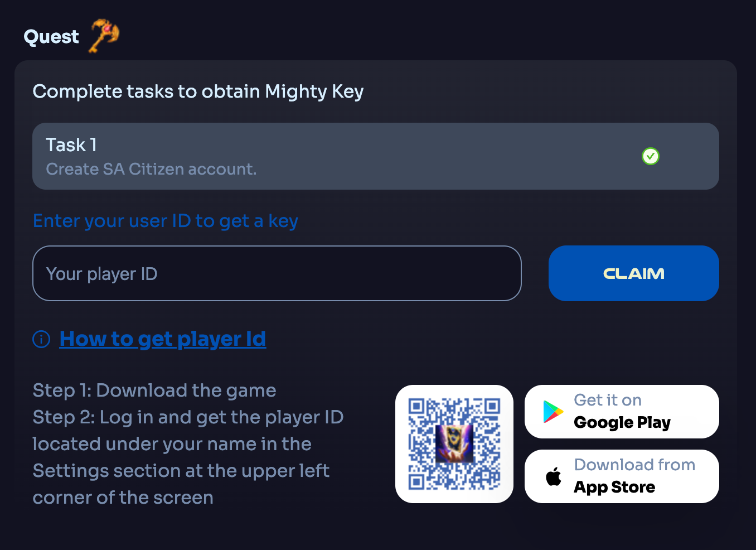Click the Step 2 Log in instruction text
This screenshot has height=550, width=756.
click(188, 457)
